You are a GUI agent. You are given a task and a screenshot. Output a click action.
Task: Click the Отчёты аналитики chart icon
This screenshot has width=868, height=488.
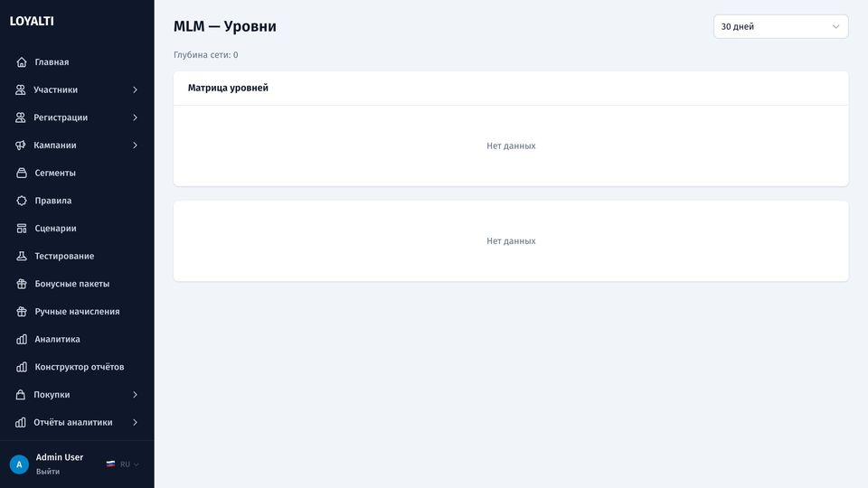(21, 422)
